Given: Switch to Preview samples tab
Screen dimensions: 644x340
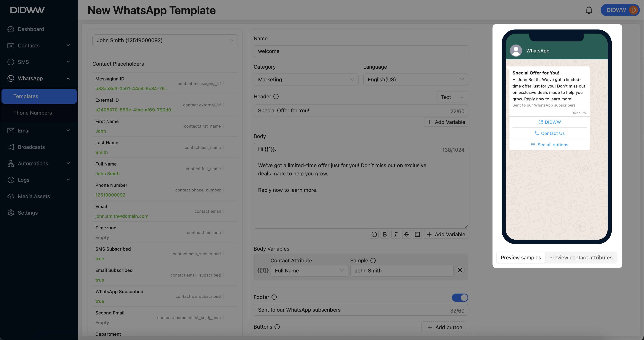Looking at the screenshot, I should coord(521,258).
